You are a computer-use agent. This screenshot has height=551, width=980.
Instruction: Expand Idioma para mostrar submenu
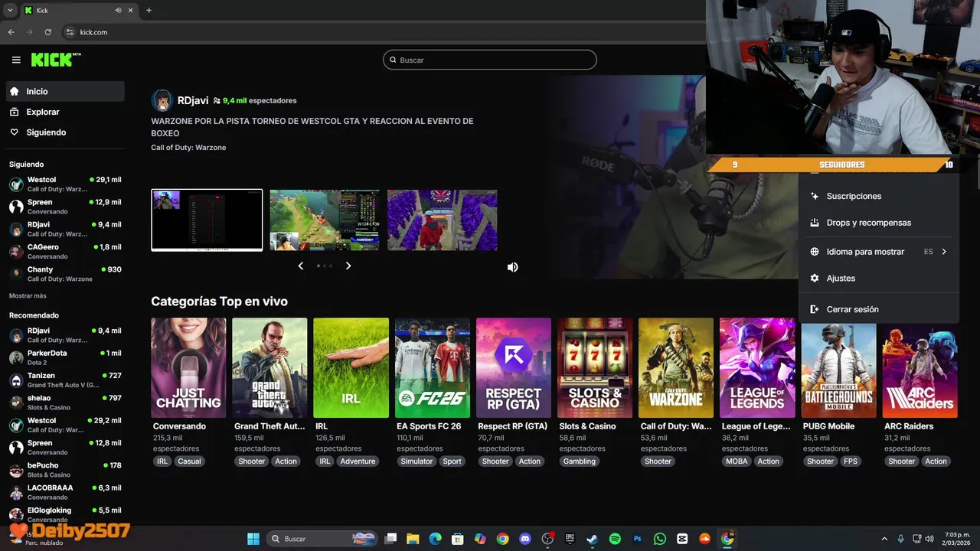(x=879, y=252)
